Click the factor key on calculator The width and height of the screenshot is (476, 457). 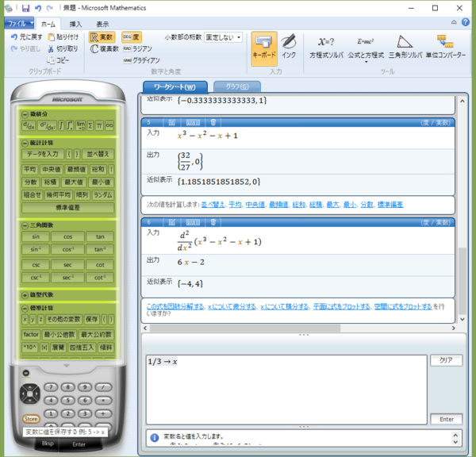pyautogui.click(x=31, y=335)
